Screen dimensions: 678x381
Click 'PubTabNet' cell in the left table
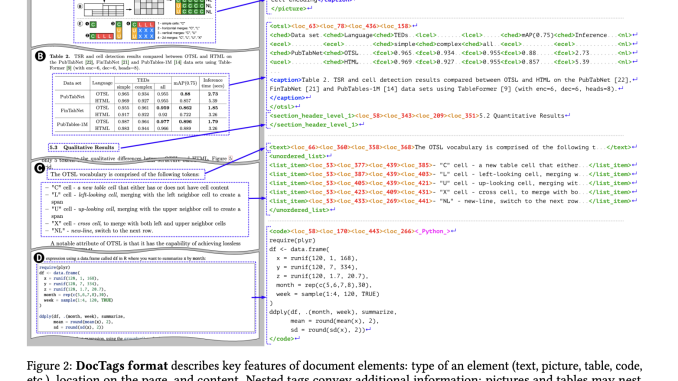click(72, 97)
